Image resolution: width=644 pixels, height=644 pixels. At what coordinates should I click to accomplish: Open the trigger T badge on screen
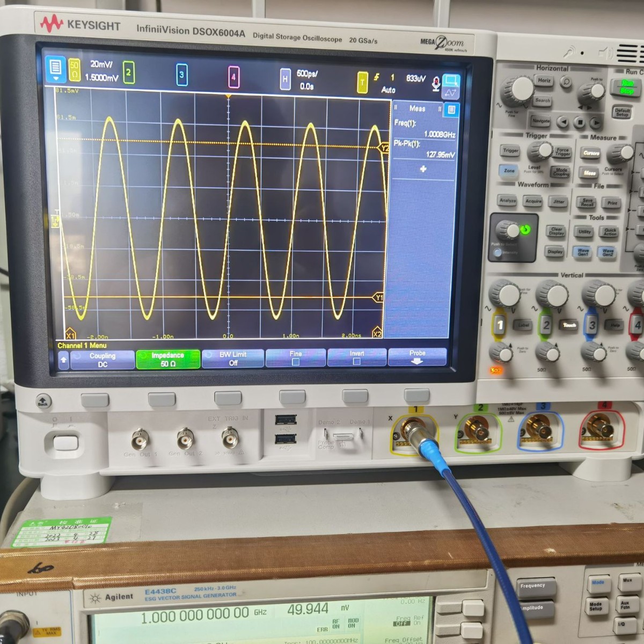coord(362,82)
